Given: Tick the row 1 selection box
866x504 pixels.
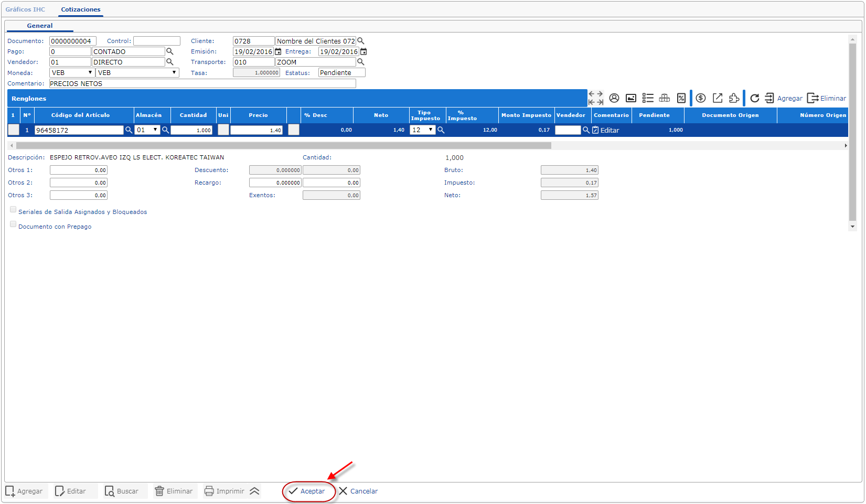Looking at the screenshot, I should pyautogui.click(x=14, y=130).
